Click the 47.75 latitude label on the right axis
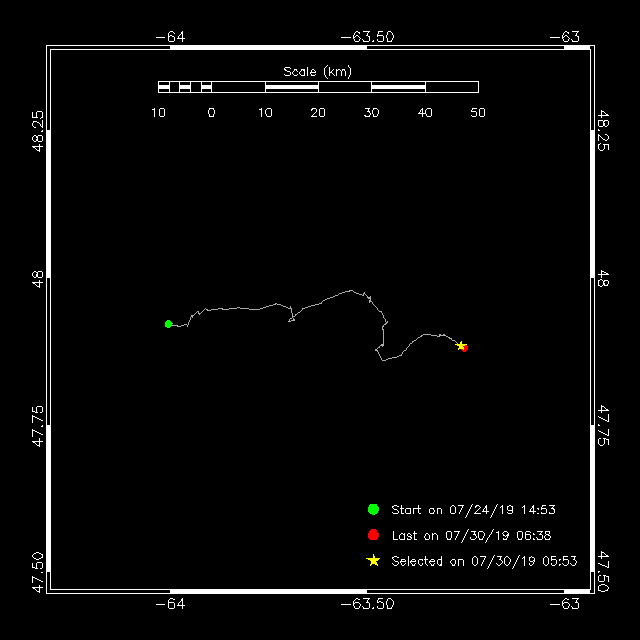The image size is (640, 640). pyautogui.click(x=603, y=426)
